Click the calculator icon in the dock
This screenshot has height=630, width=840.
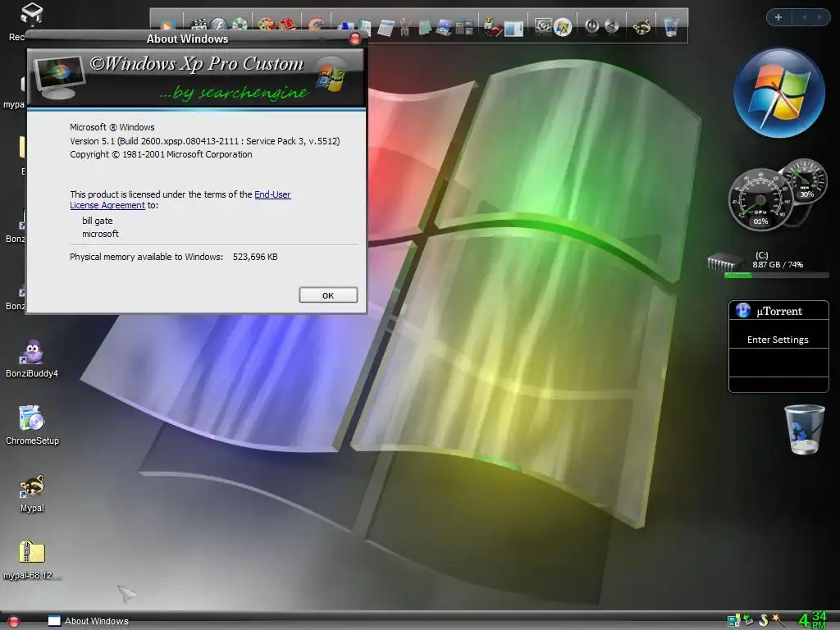click(386, 28)
